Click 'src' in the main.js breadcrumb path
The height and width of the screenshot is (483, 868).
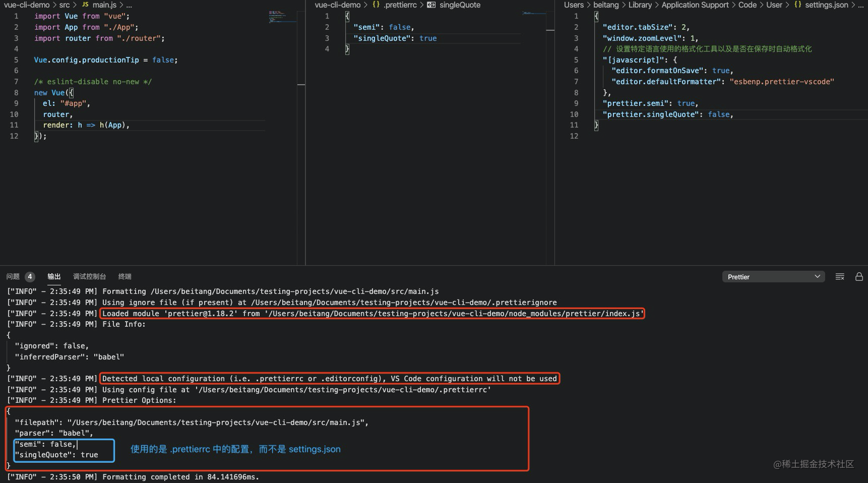pyautogui.click(x=65, y=5)
